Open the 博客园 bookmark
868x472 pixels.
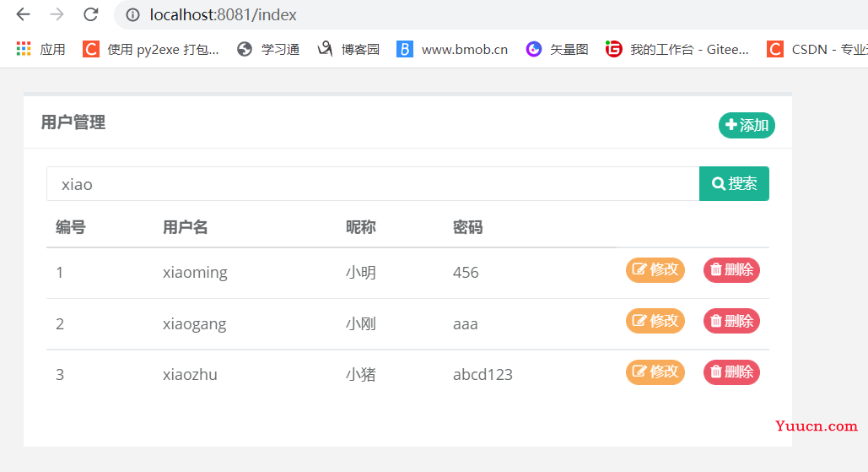pos(348,49)
